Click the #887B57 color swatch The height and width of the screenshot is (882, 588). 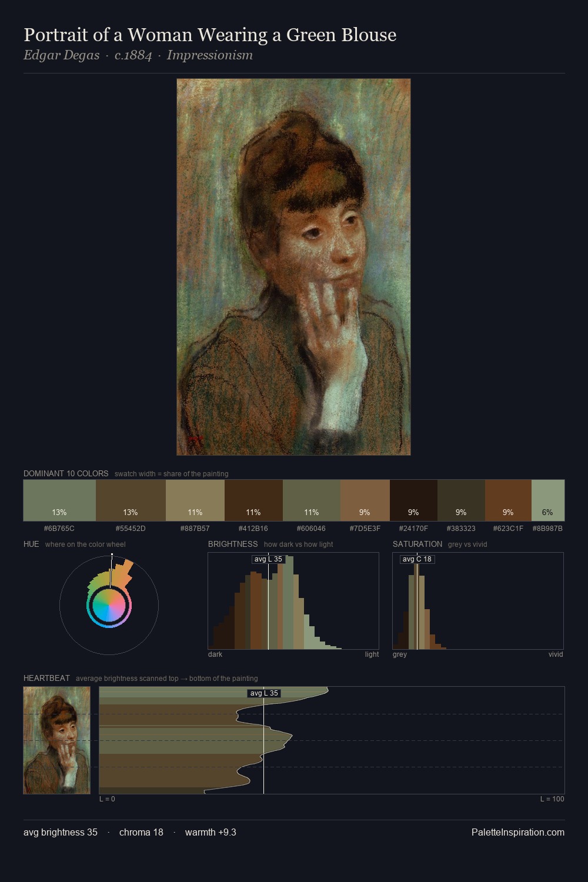click(x=195, y=500)
